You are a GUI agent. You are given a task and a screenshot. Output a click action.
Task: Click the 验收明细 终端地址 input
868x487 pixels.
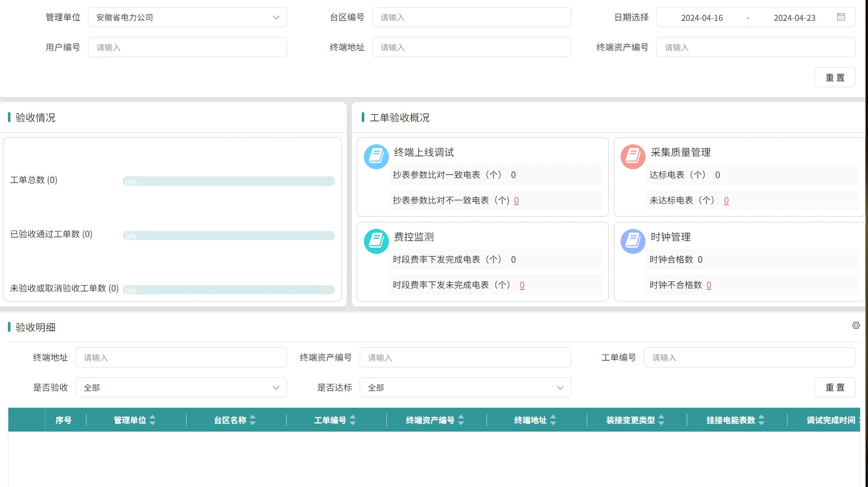pyautogui.click(x=181, y=357)
